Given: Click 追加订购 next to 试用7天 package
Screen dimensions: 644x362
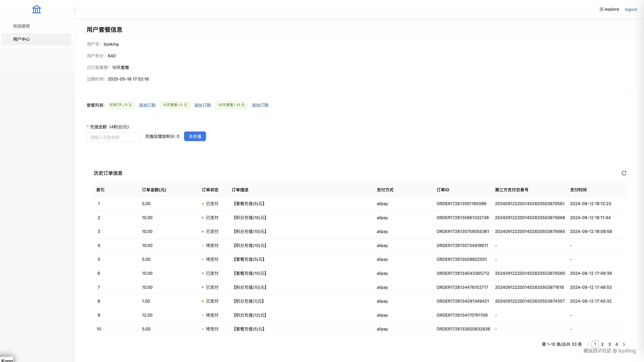Looking at the screenshot, I should [147, 105].
